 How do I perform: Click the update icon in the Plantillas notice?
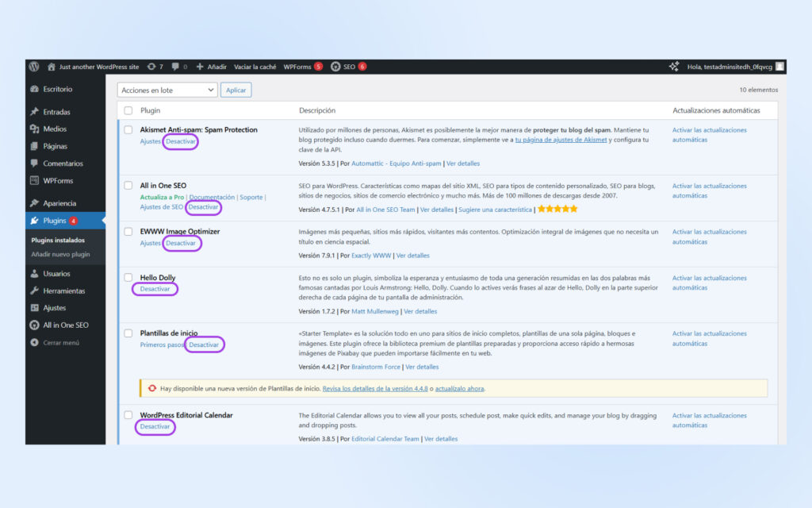(152, 388)
